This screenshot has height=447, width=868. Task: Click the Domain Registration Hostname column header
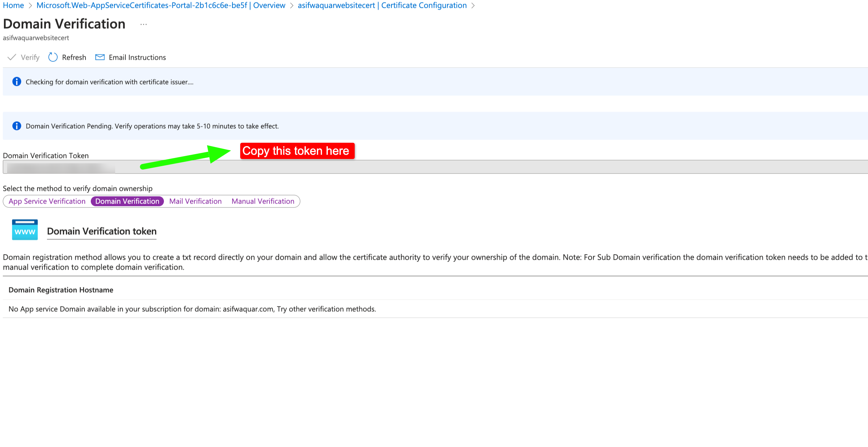pyautogui.click(x=61, y=290)
